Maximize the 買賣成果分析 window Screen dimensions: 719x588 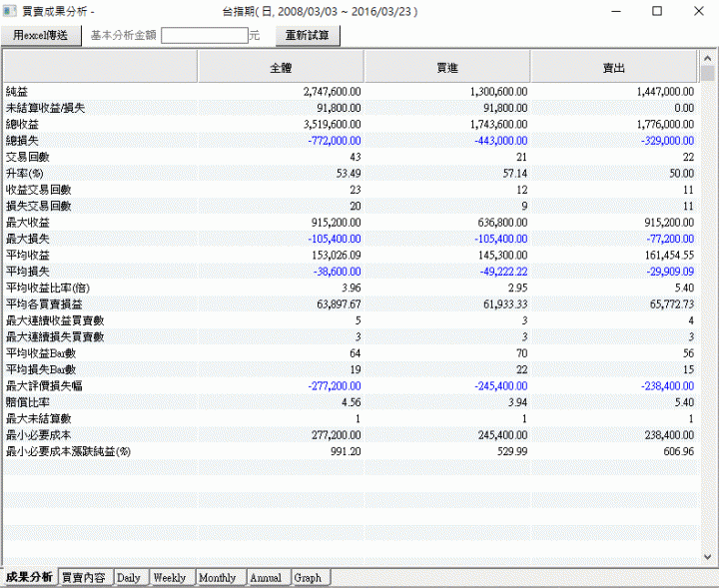pos(657,11)
